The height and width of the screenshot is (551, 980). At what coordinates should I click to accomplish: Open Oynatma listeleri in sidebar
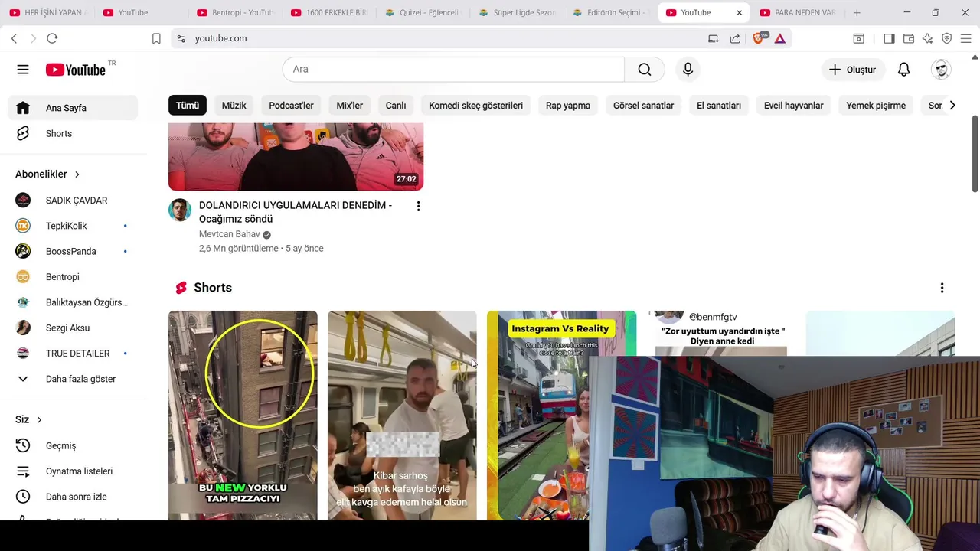coord(73,471)
